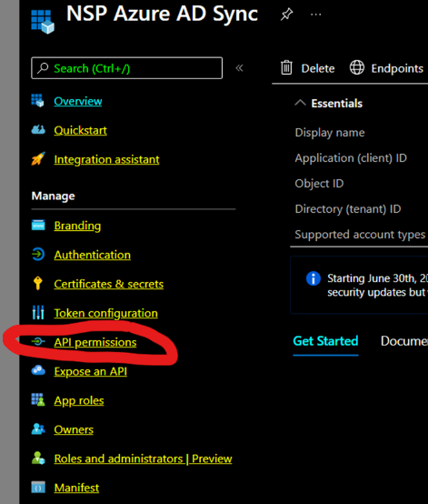
Task: Open the Manifest editor link
Action: coord(76,488)
